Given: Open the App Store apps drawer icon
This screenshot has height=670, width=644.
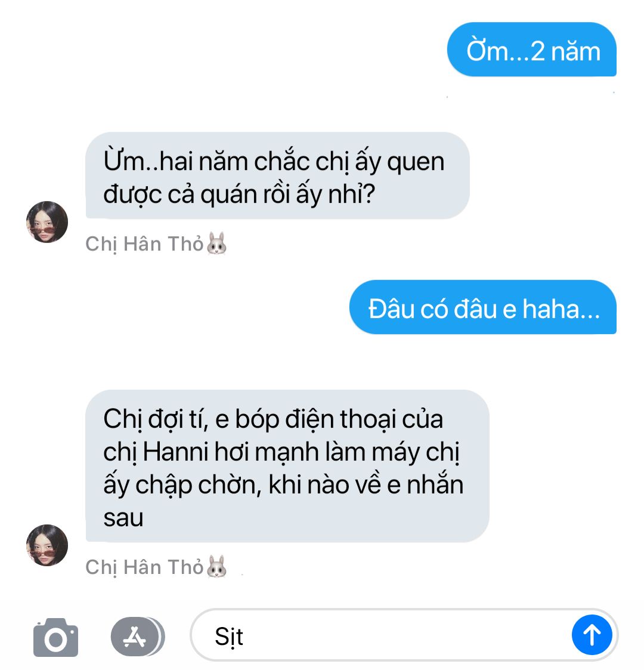Looking at the screenshot, I should tap(138, 637).
